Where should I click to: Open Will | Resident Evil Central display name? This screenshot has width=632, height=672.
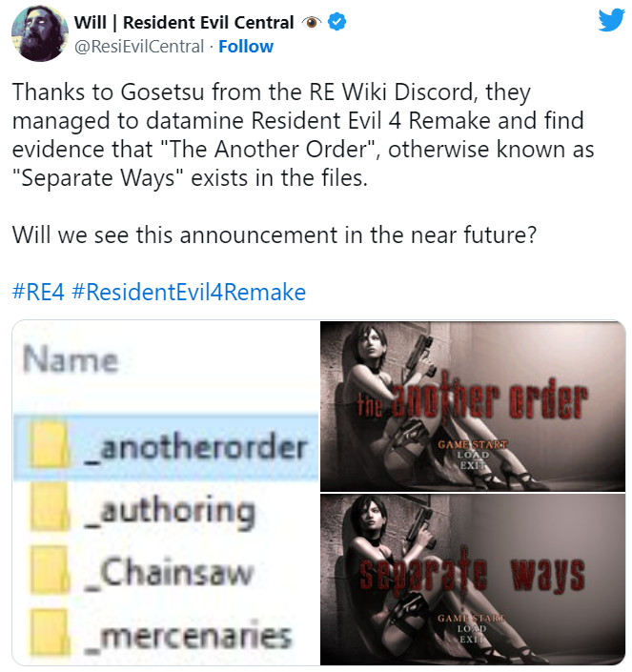coord(184,22)
